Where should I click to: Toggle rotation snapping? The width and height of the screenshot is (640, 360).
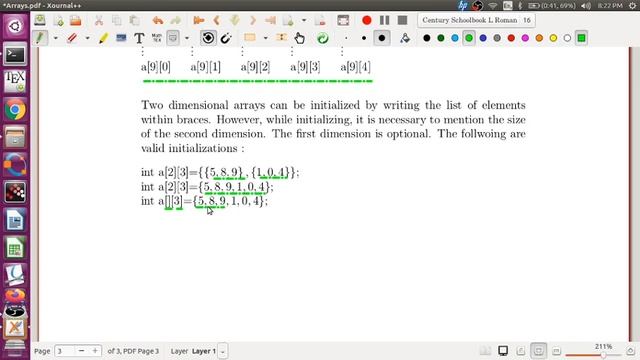[208, 38]
